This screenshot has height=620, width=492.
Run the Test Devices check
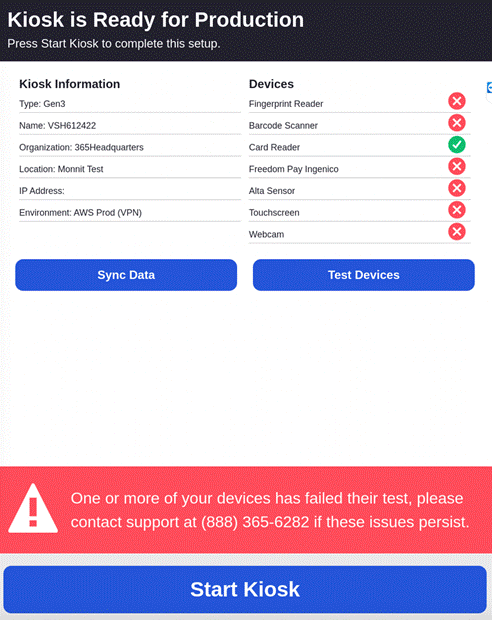[x=363, y=275]
